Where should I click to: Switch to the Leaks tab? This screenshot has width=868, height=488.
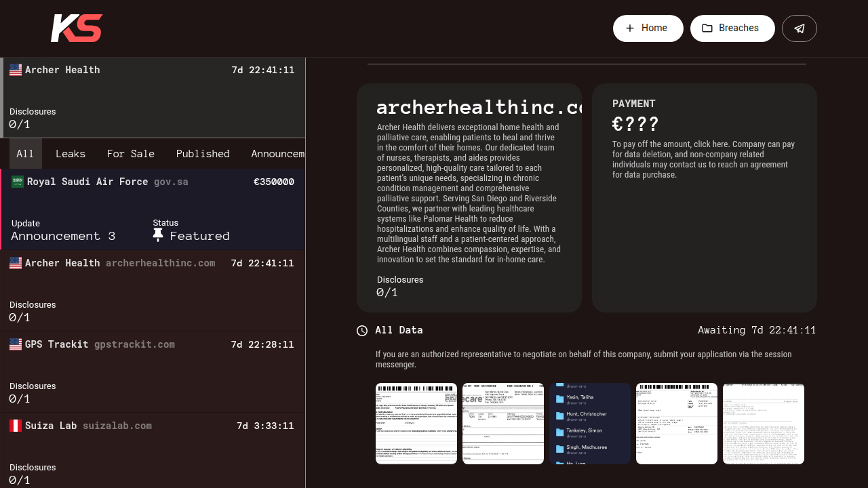[x=71, y=154]
